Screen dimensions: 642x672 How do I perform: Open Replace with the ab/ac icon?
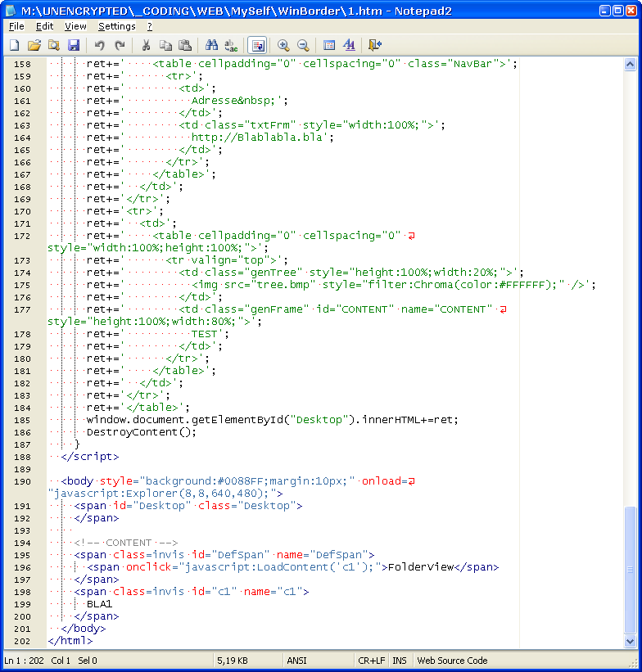click(x=231, y=45)
